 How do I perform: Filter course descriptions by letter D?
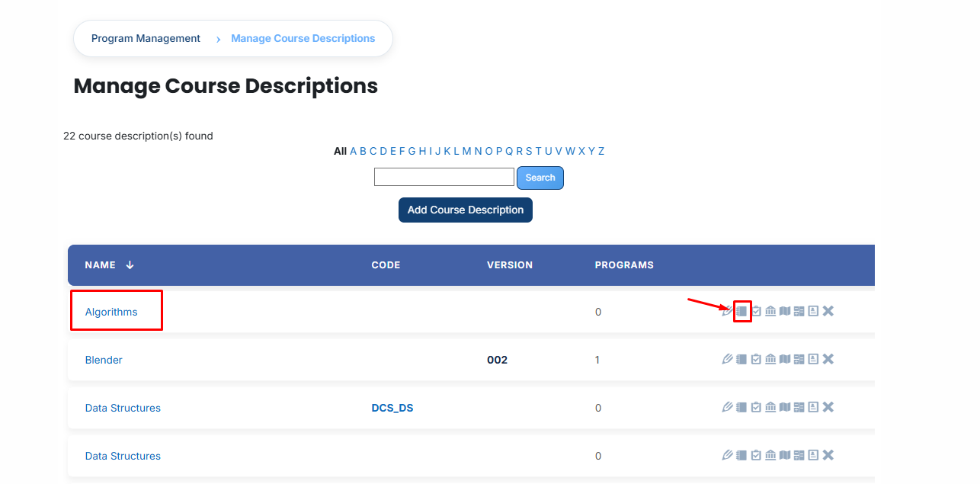click(383, 151)
